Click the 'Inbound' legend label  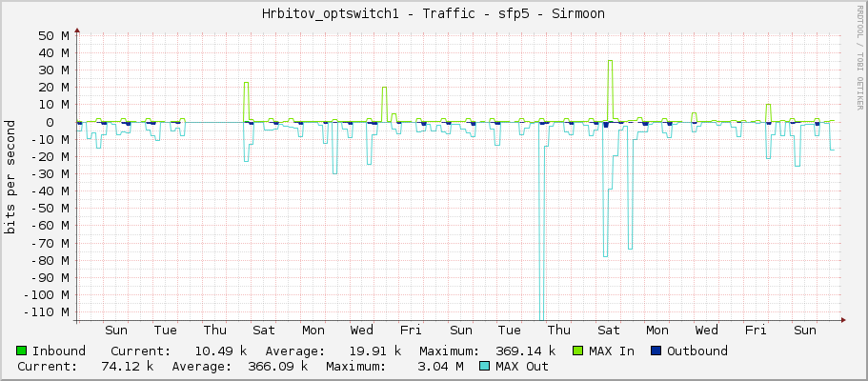click(59, 351)
